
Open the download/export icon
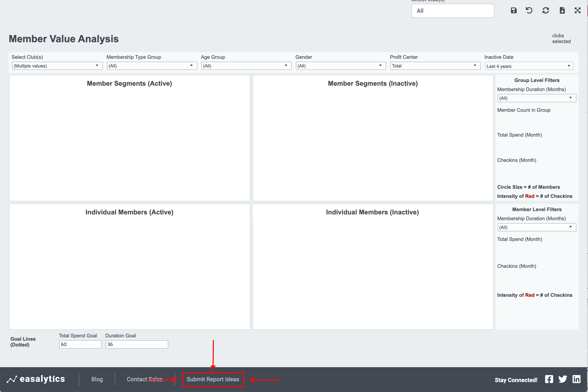tap(562, 11)
